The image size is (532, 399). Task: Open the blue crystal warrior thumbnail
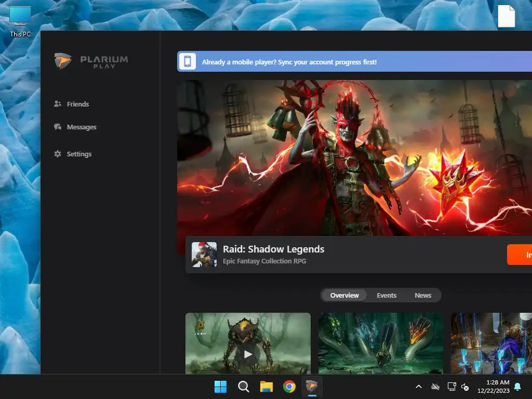[x=491, y=343]
